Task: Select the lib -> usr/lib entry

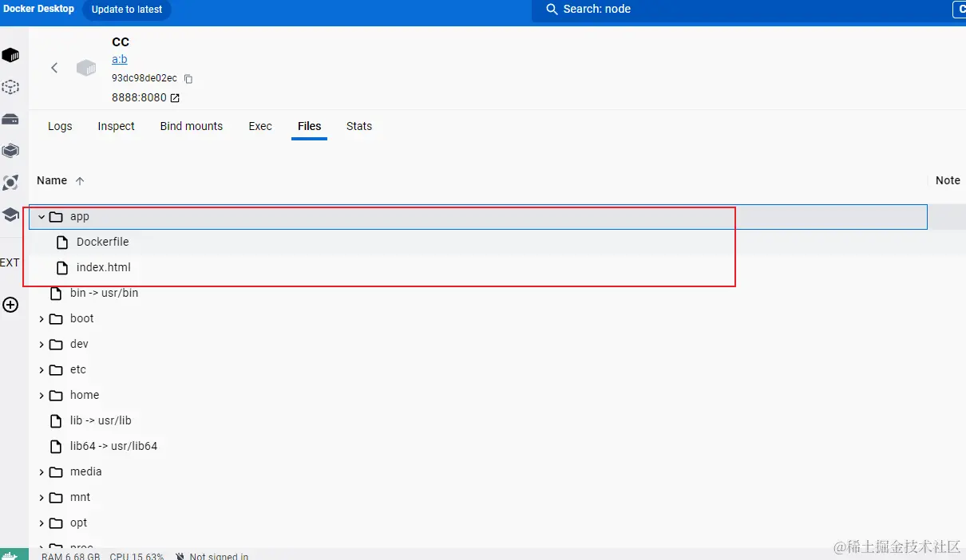Action: coord(101,420)
